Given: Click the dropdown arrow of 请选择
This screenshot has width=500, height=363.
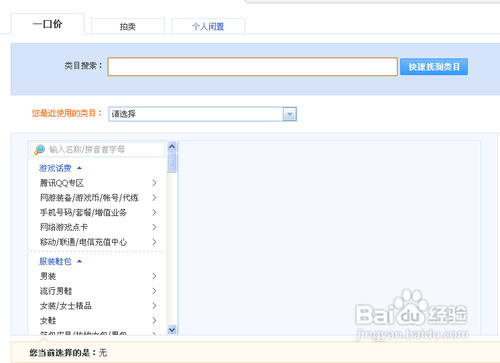Looking at the screenshot, I should (x=290, y=114).
